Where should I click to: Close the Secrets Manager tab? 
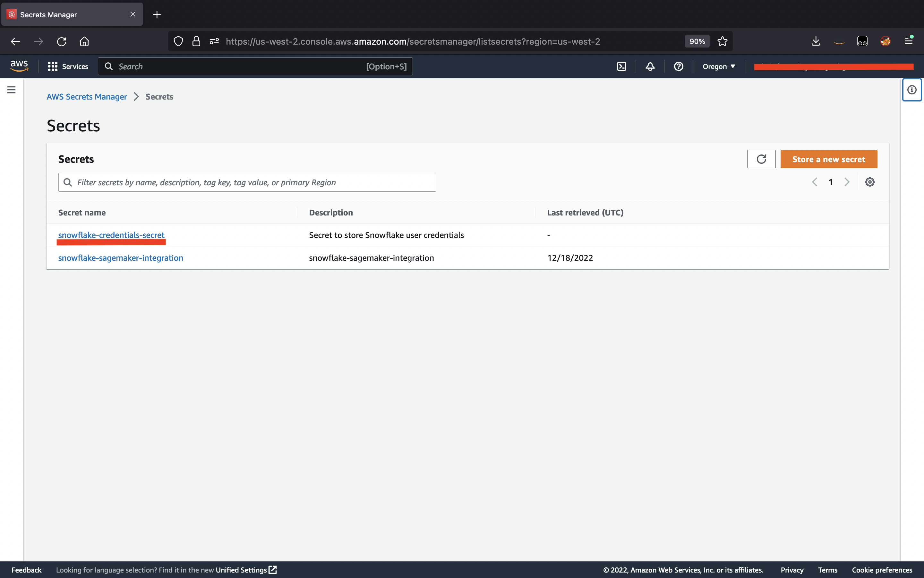(x=133, y=14)
